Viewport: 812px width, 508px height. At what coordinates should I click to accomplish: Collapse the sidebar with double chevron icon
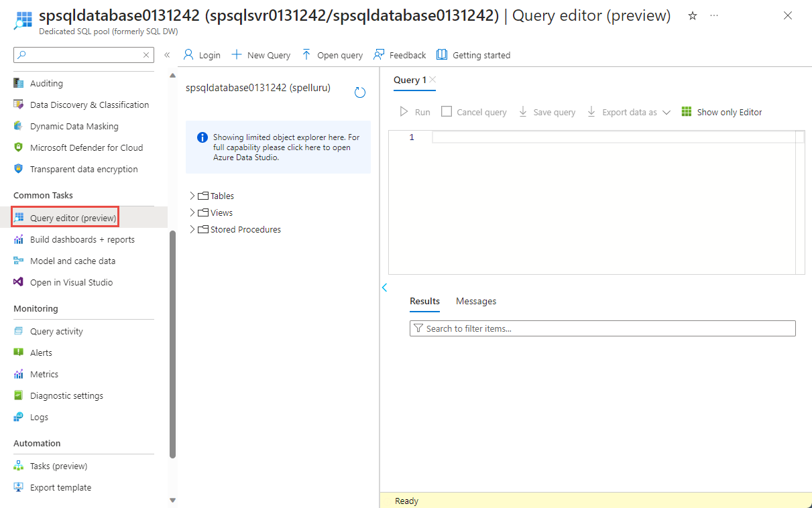click(x=167, y=55)
